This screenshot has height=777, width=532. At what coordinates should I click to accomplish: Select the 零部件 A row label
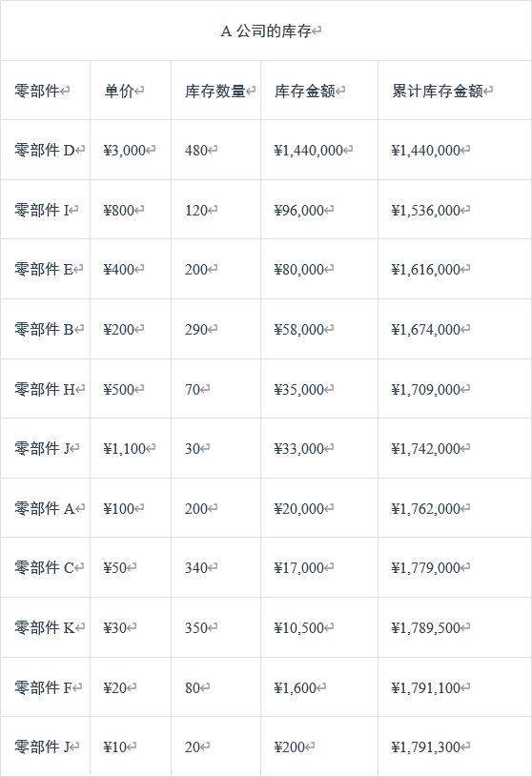pyautogui.click(x=45, y=508)
